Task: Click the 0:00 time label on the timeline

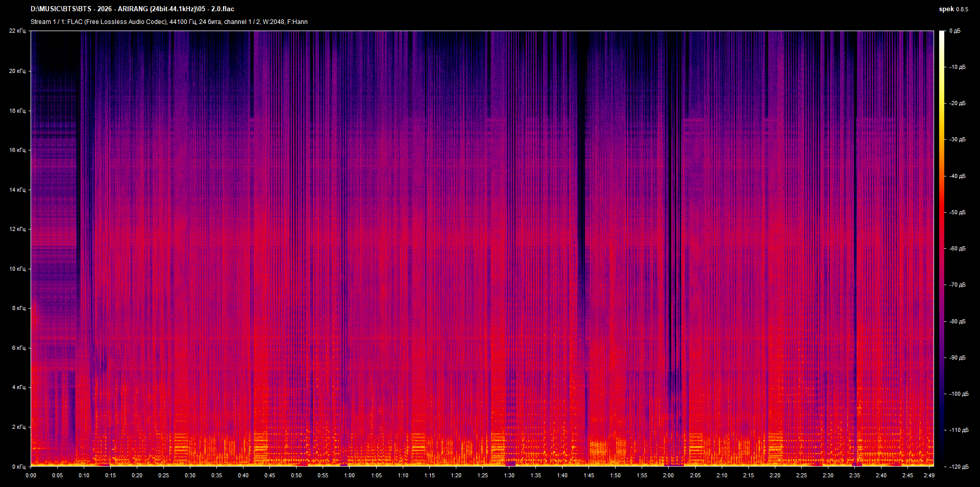Action: [31, 475]
